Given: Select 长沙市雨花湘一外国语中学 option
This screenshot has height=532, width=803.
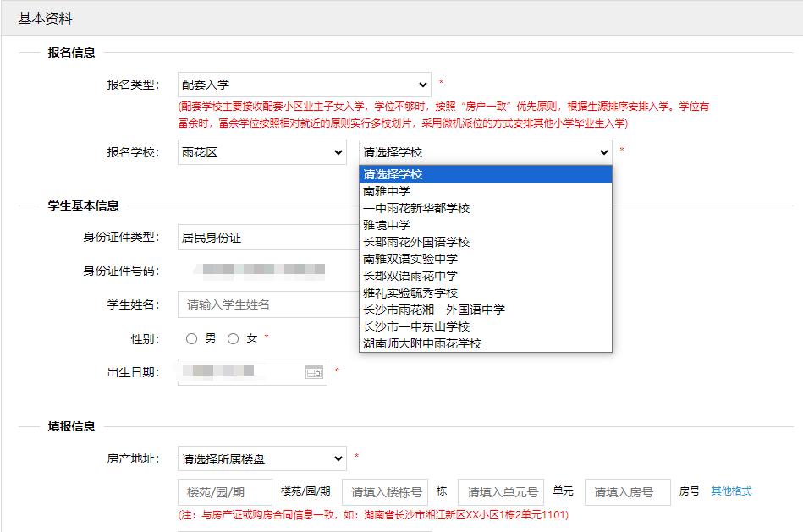Looking at the screenshot, I should [434, 310].
